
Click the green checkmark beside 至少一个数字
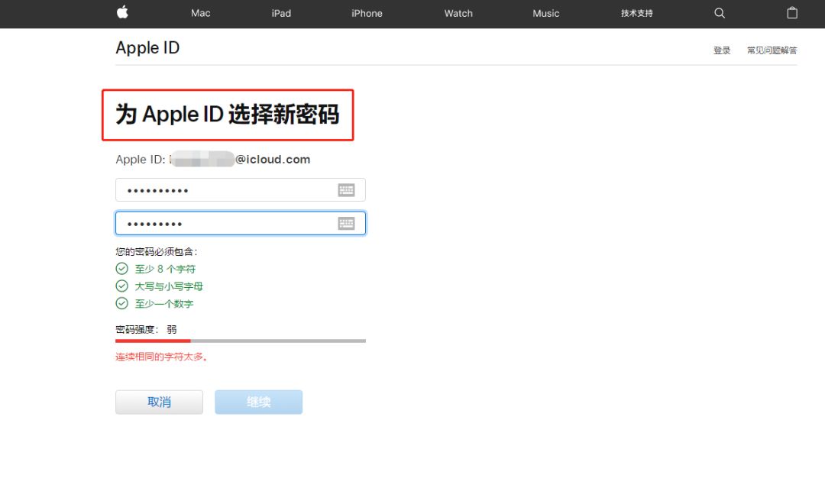point(122,303)
